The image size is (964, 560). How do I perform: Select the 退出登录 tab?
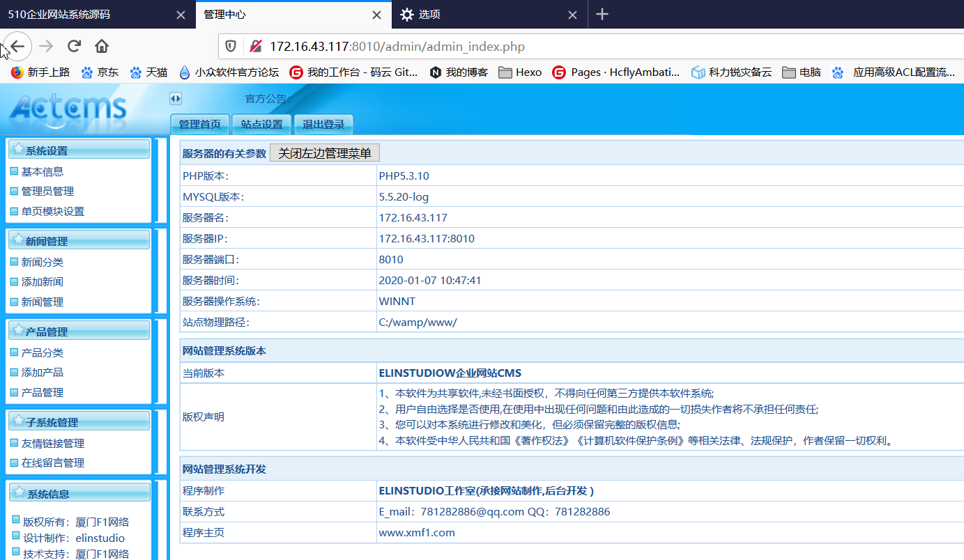pos(323,125)
